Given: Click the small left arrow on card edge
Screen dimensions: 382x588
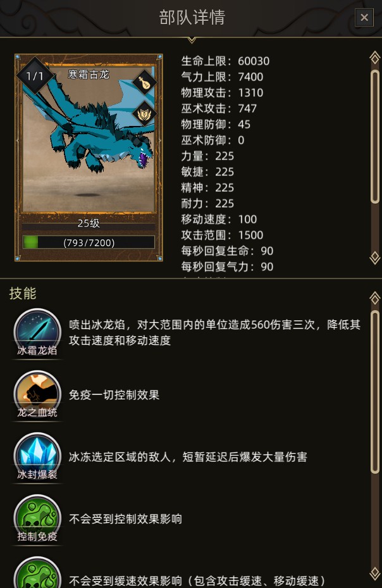Looking at the screenshot, I should click(x=18, y=141).
